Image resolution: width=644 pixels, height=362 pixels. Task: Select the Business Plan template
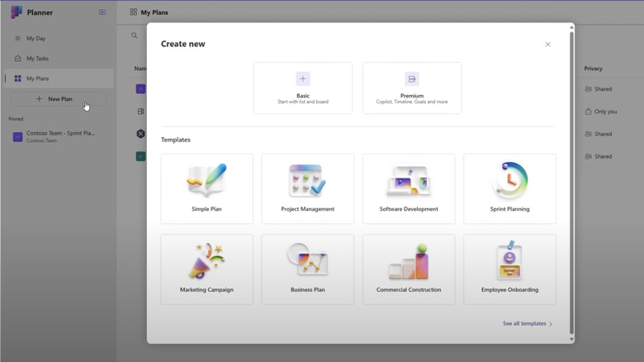tap(307, 269)
